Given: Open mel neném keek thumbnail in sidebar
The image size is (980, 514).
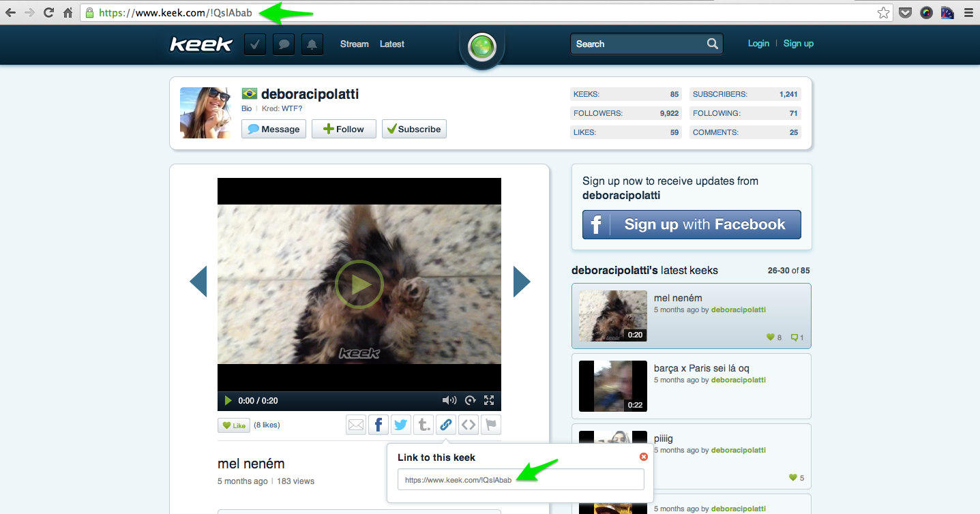Looking at the screenshot, I should tap(613, 316).
